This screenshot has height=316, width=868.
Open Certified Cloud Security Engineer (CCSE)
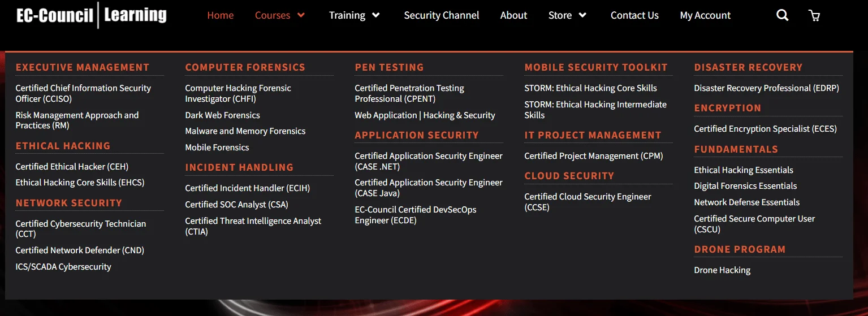click(588, 202)
